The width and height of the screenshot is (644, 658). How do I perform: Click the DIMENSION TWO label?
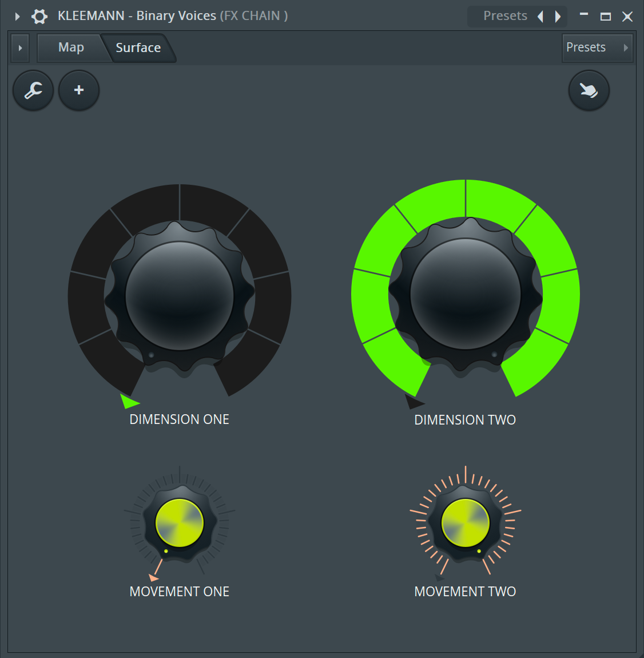[x=465, y=420]
